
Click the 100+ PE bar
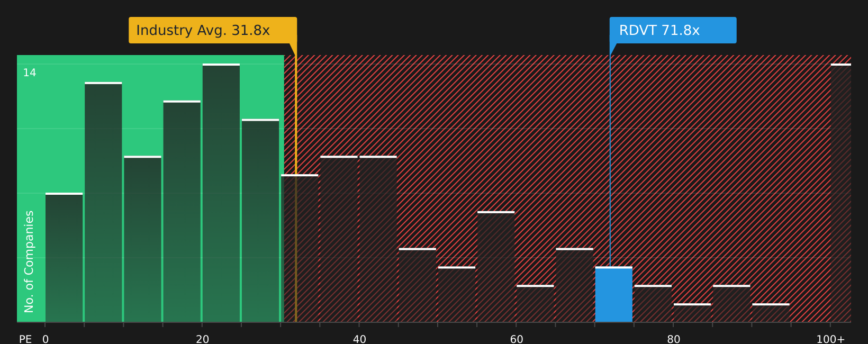(840, 193)
